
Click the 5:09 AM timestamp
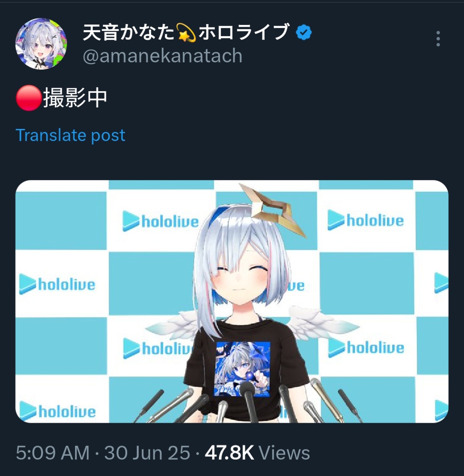[x=53, y=453]
